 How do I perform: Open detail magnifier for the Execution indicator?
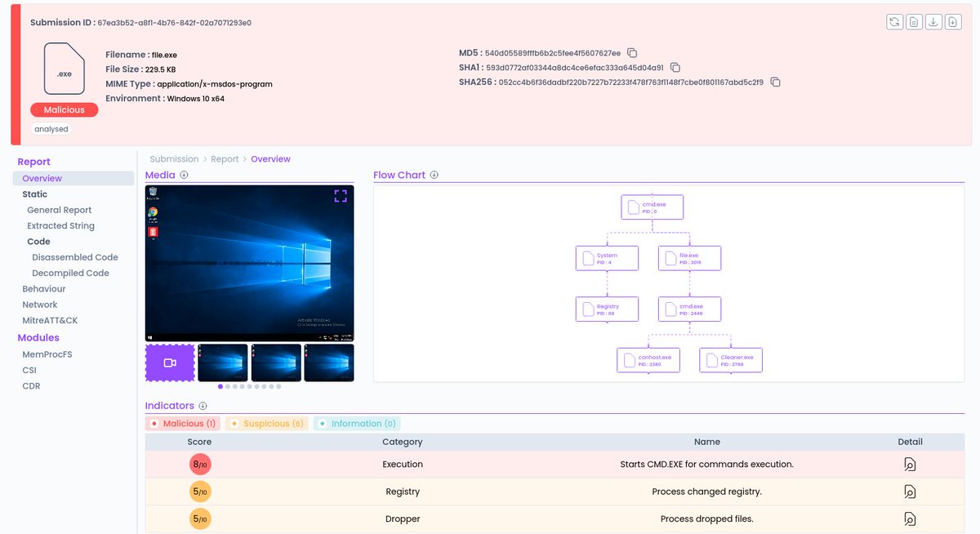tap(910, 463)
